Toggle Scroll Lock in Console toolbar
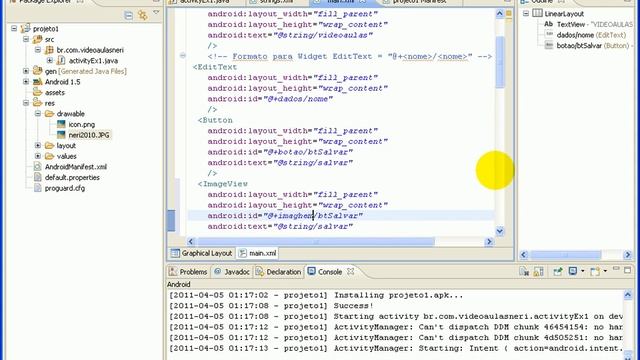The height and width of the screenshot is (360, 640). [538, 271]
